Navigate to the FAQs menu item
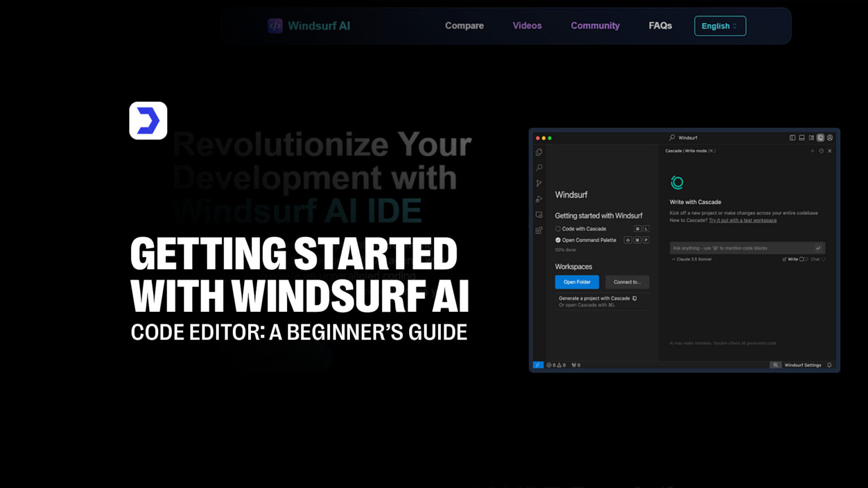The height and width of the screenshot is (488, 868). tap(660, 25)
